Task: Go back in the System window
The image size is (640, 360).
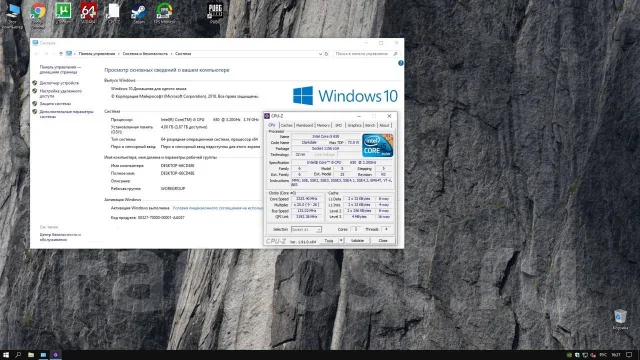Action: click(x=36, y=53)
